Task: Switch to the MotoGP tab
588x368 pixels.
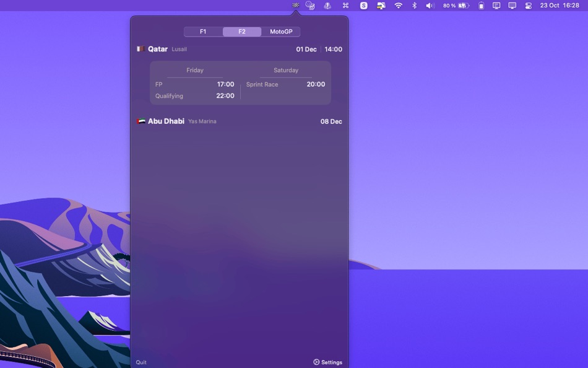Action: pos(281,31)
